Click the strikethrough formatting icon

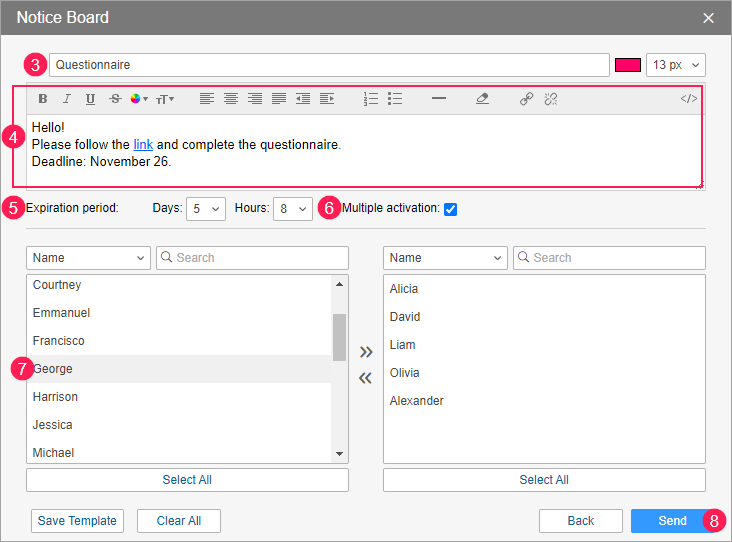(114, 99)
